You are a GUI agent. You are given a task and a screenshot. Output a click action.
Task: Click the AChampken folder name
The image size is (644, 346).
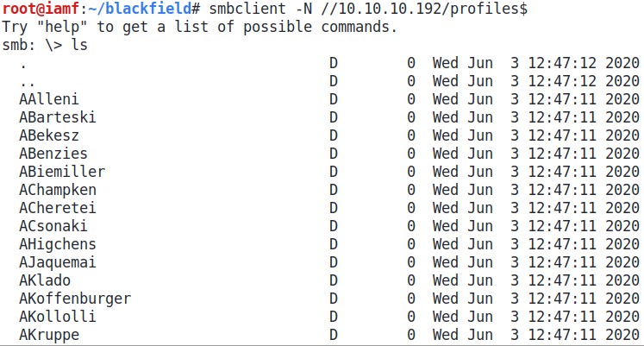57,190
